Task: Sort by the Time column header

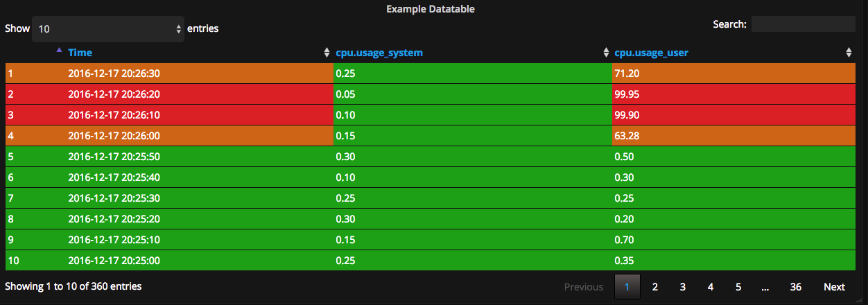Action: 80,53
